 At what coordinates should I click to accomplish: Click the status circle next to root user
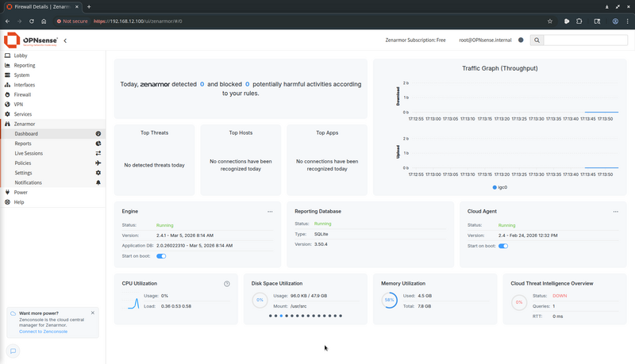coord(521,40)
